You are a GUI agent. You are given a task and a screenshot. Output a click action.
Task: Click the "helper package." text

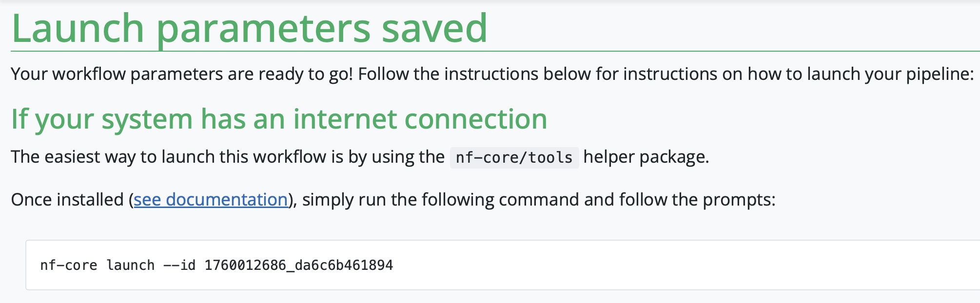click(x=646, y=157)
